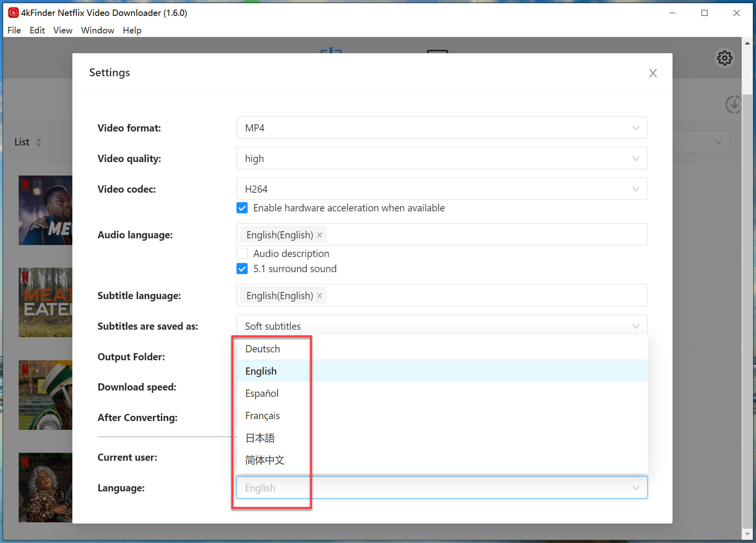Screen dimensions: 756x543
Task: Open the Window menu
Action: 97,30
